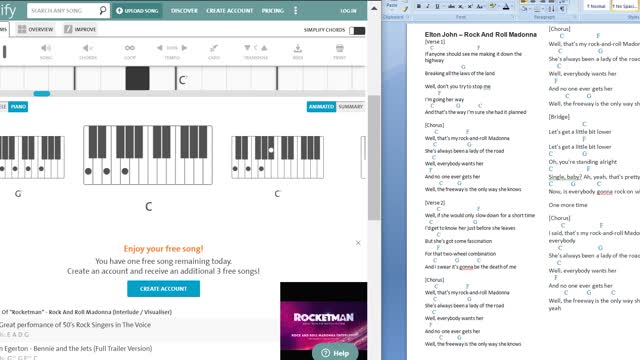
Task: Select the Normal style in Word
Action: [x=596, y=6]
